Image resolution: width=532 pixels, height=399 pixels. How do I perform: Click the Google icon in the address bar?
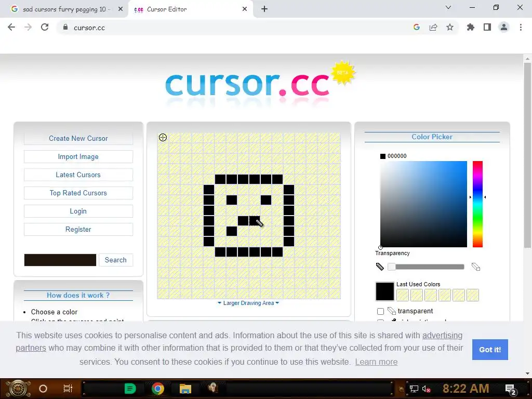417,28
